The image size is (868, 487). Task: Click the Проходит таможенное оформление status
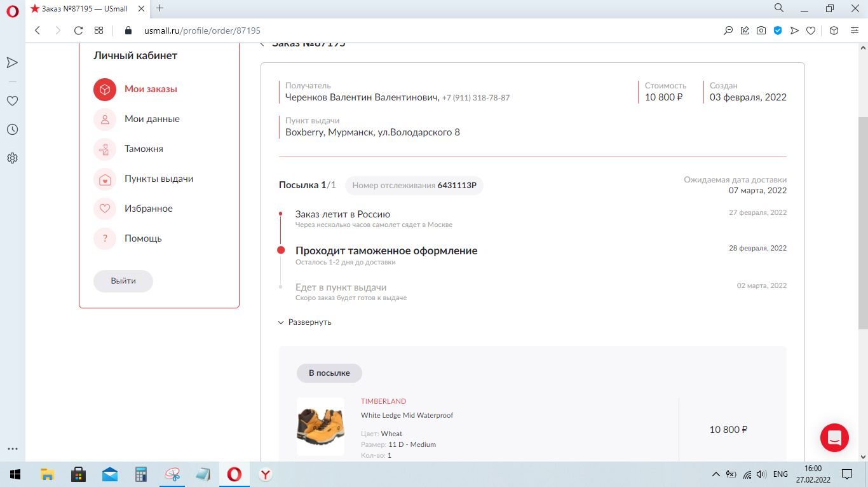(386, 250)
